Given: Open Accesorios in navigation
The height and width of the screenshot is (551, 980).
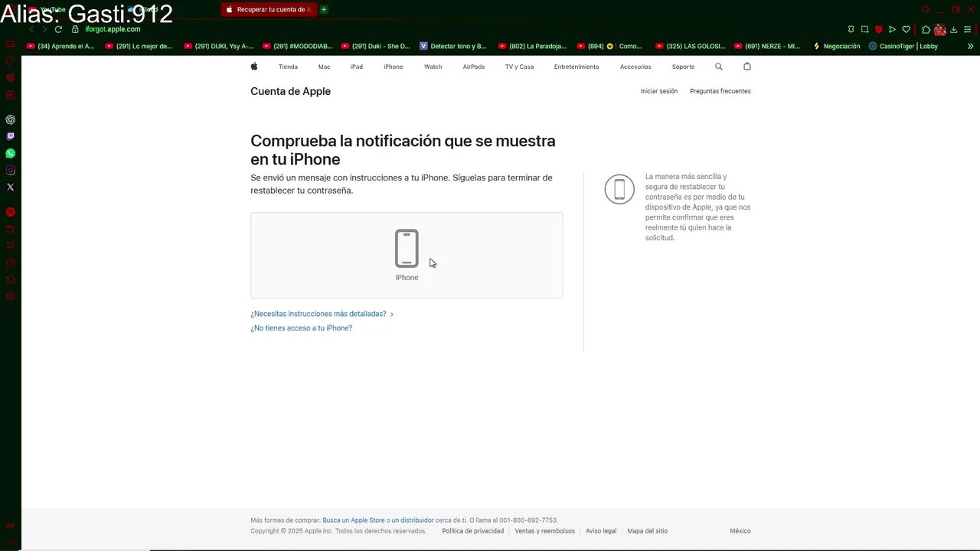Looking at the screenshot, I should coord(635,67).
